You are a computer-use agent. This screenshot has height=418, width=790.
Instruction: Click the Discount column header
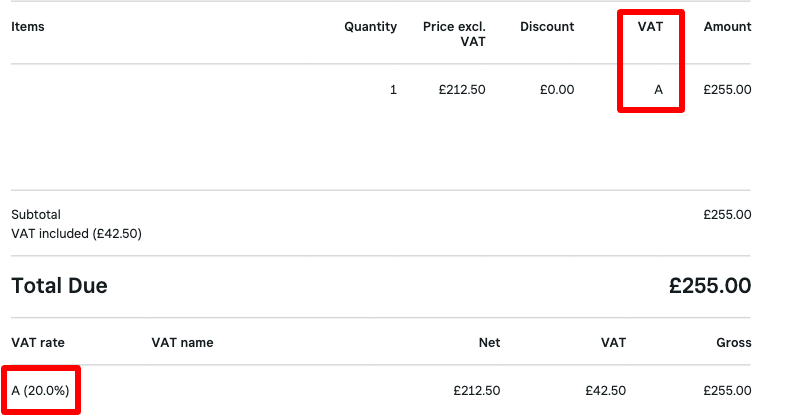547,27
